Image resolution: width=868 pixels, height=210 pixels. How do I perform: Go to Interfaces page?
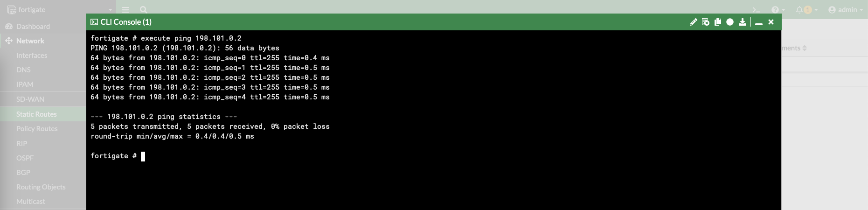click(x=32, y=56)
